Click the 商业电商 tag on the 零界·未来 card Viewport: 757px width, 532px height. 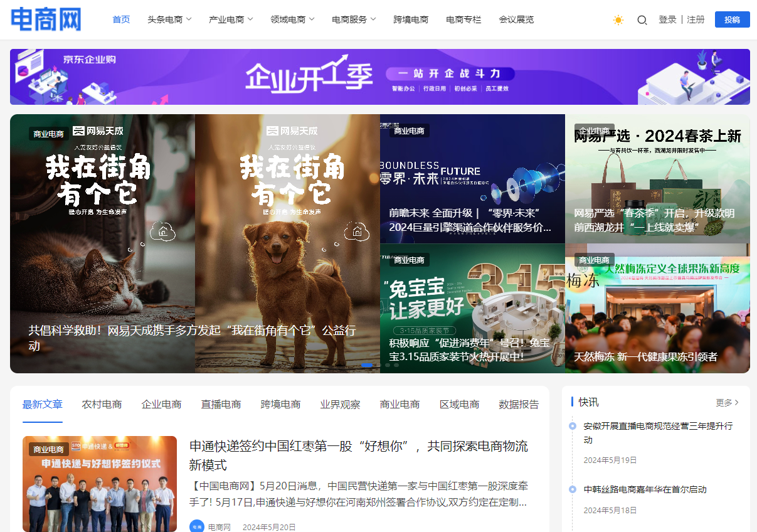409,130
